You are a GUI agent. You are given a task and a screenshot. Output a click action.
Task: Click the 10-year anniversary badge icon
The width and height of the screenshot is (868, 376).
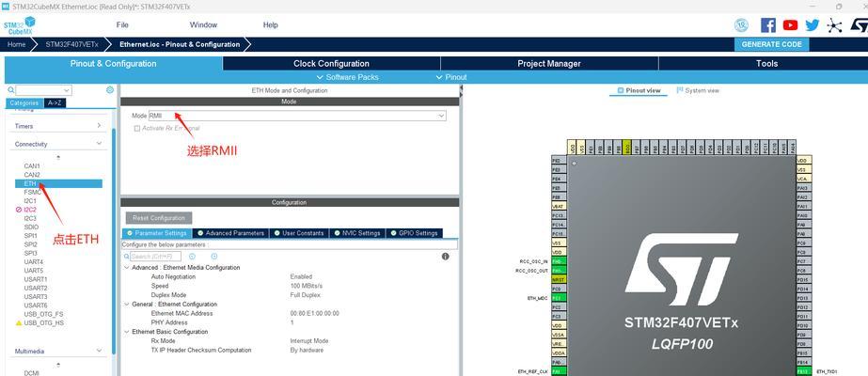741,24
